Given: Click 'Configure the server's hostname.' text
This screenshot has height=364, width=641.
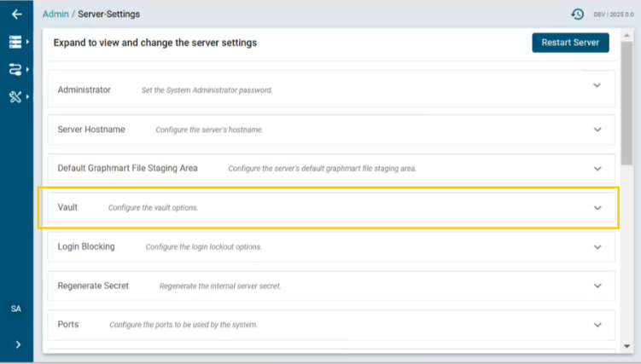Looking at the screenshot, I should point(209,130).
